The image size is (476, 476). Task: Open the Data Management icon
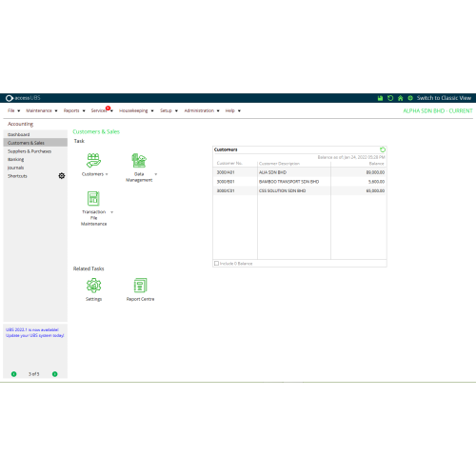click(x=139, y=161)
